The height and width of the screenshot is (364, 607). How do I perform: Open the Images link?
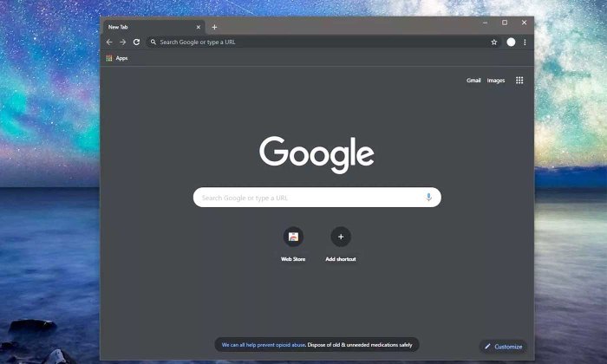[496, 81]
